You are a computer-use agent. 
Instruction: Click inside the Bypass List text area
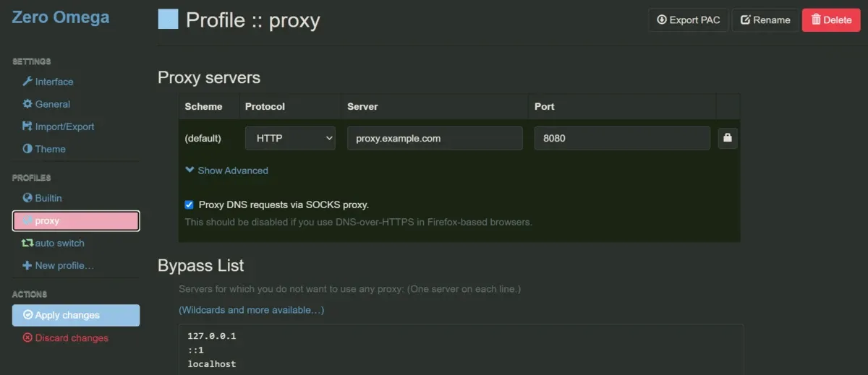(x=461, y=349)
